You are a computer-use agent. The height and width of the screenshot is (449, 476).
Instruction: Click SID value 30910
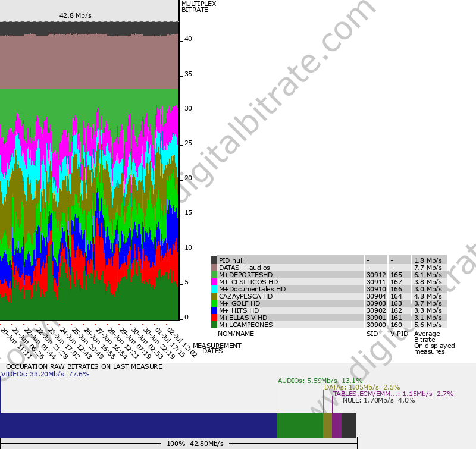click(x=376, y=289)
